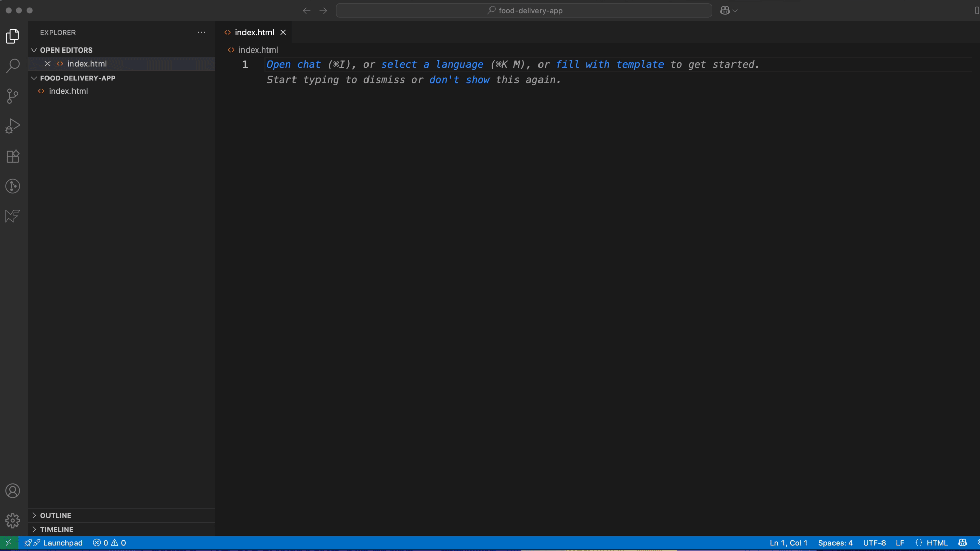Switch to the index.html editor tab
Image resolution: width=980 pixels, height=551 pixels.
point(254,32)
